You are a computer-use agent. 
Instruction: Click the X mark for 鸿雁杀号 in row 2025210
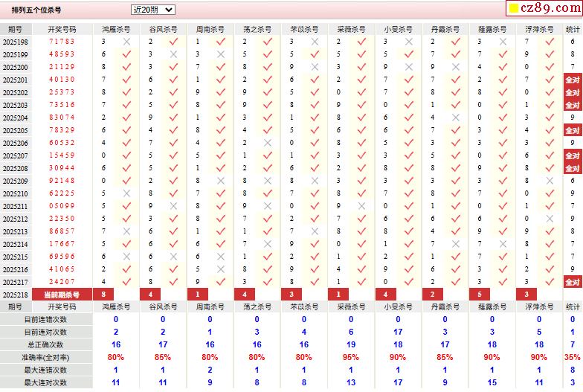coord(126,193)
